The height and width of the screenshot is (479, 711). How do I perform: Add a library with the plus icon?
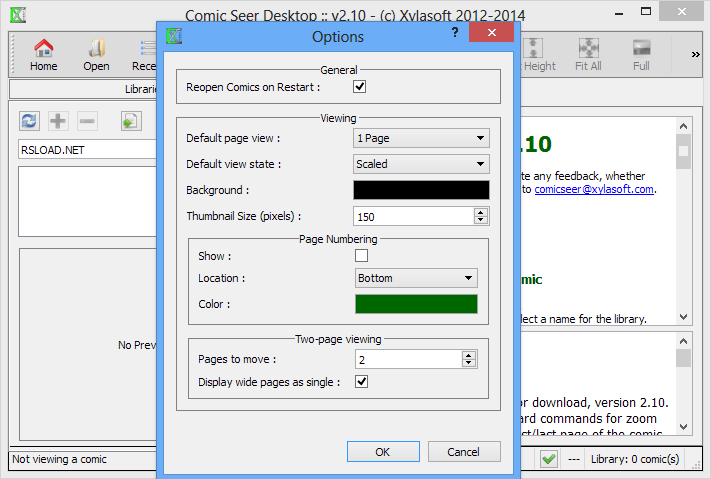[x=58, y=121]
